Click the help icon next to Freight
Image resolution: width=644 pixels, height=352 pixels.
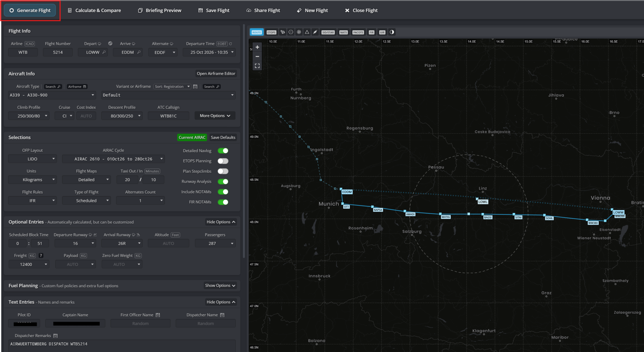coord(41,255)
